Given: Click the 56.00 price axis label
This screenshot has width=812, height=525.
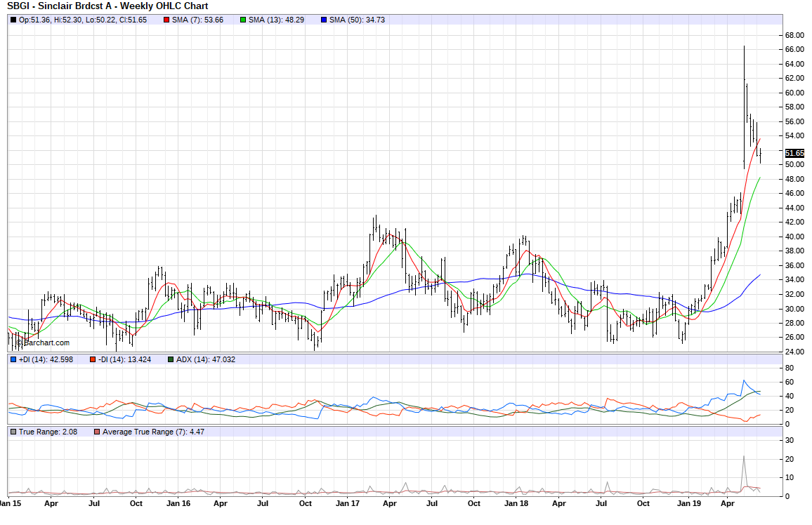Looking at the screenshot, I should (794, 121).
